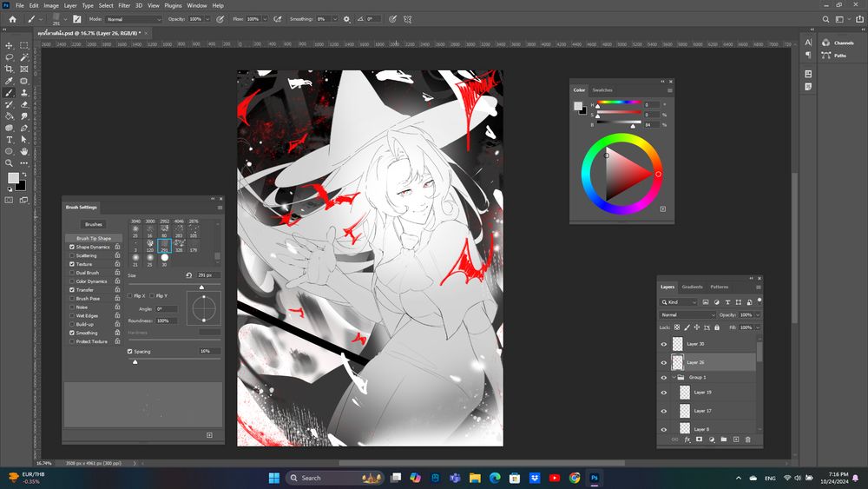The image size is (868, 489).
Task: Add a layer mask in Layers panel
Action: [x=699, y=439]
